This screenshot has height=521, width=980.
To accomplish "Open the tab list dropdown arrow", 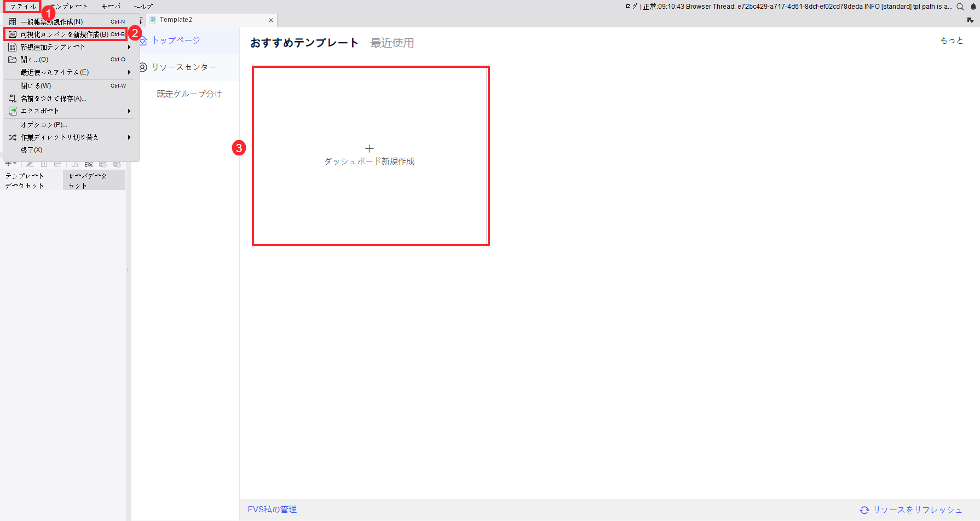I will point(970,20).
